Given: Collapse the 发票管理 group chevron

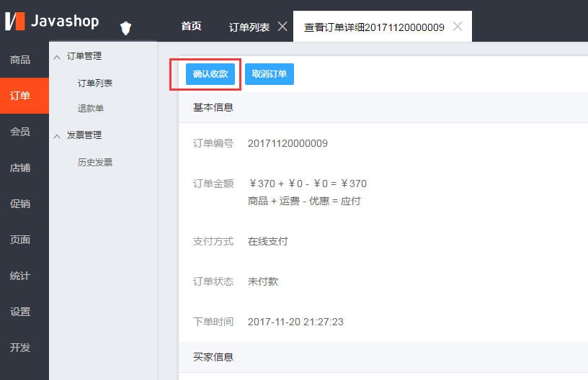Looking at the screenshot, I should 57,136.
